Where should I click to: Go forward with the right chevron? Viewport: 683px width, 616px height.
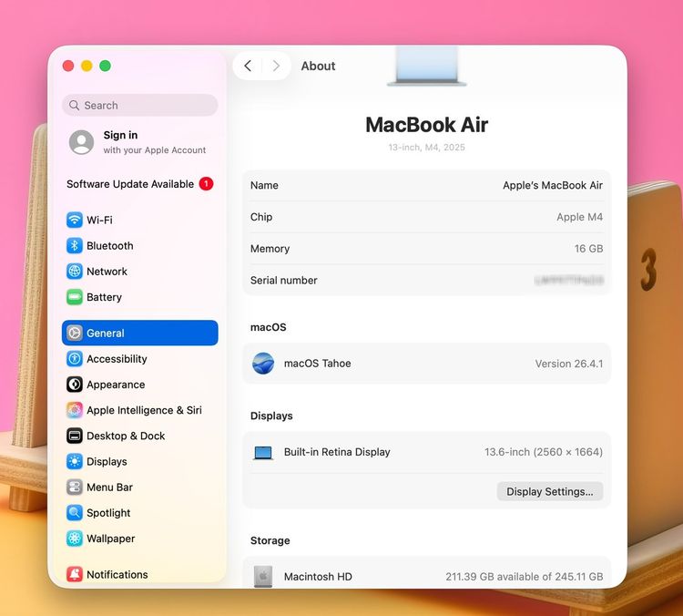276,66
